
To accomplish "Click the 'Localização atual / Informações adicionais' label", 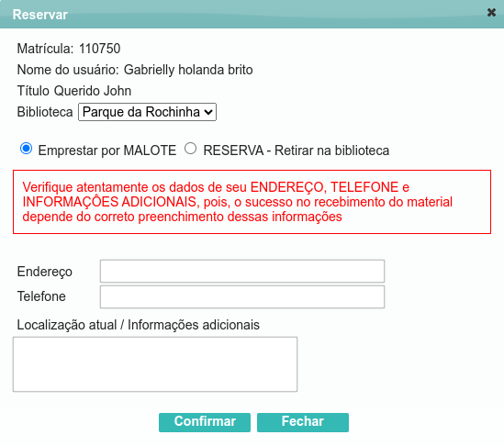I will click(x=139, y=325).
